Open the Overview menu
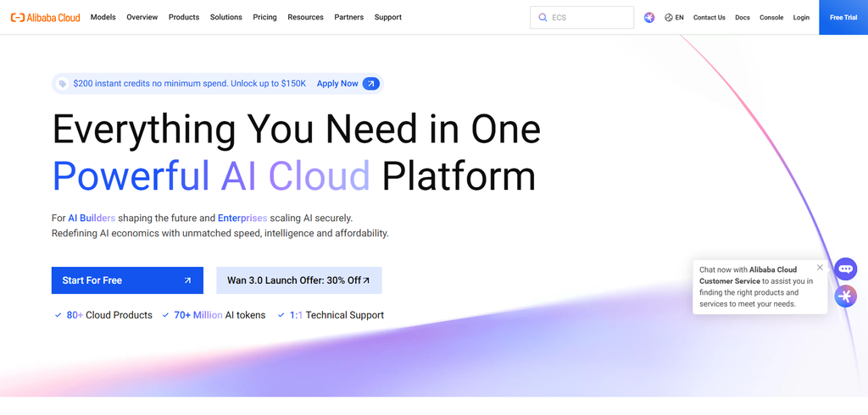This screenshot has width=868, height=415. pos(142,17)
